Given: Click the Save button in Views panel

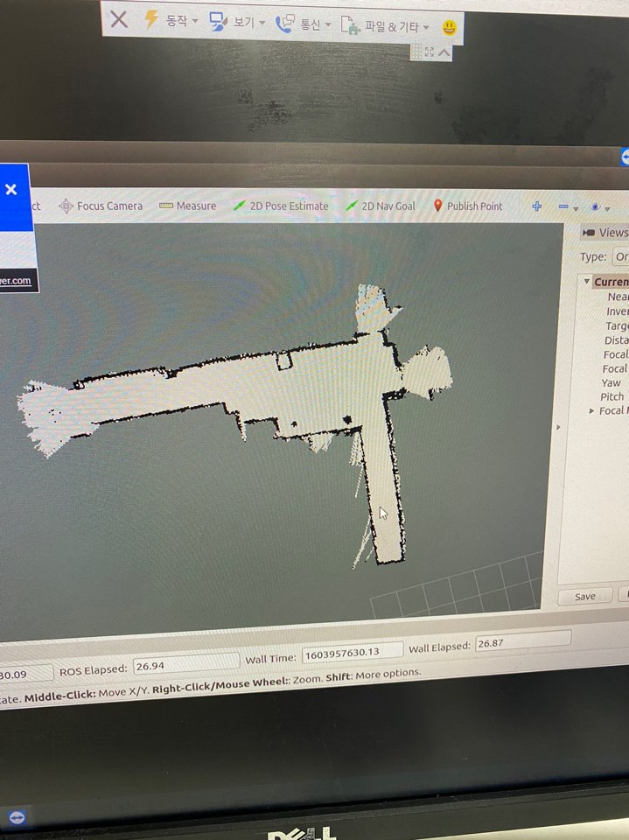Looking at the screenshot, I should click(x=585, y=596).
